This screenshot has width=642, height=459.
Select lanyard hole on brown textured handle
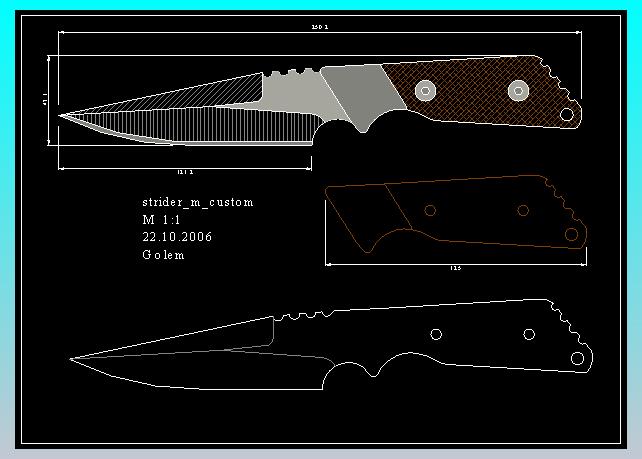tap(567, 114)
